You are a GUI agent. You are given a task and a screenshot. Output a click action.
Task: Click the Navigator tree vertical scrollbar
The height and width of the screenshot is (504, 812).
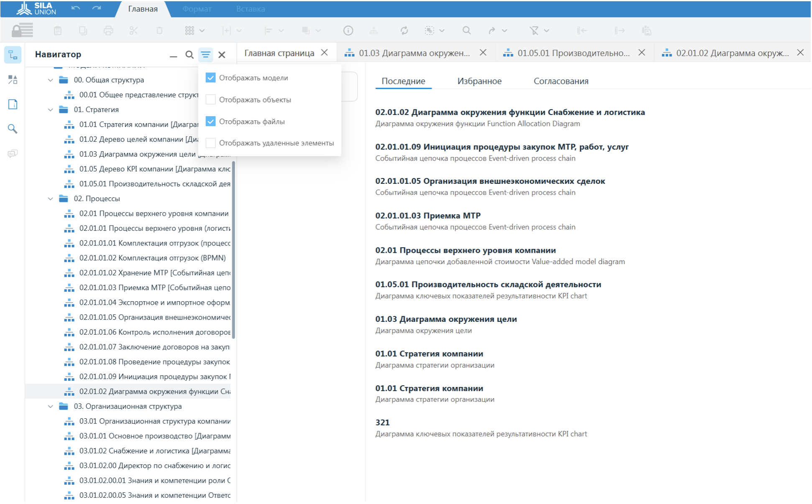coord(233,250)
